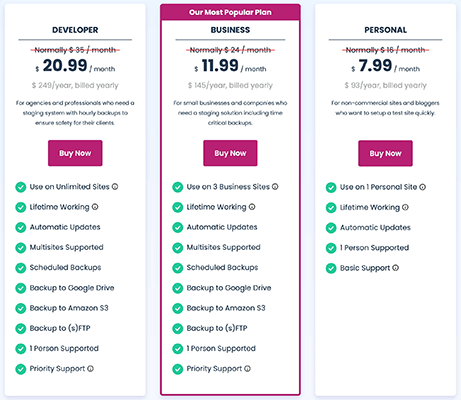461x400 pixels.
Task: Click info icon next to Developer Lifetime Working
Action: pos(95,207)
